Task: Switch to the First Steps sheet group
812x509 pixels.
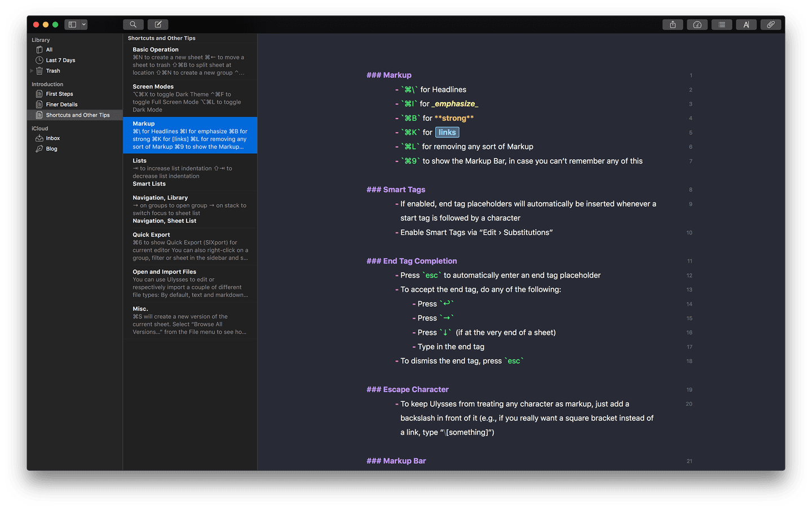Action: click(x=60, y=94)
